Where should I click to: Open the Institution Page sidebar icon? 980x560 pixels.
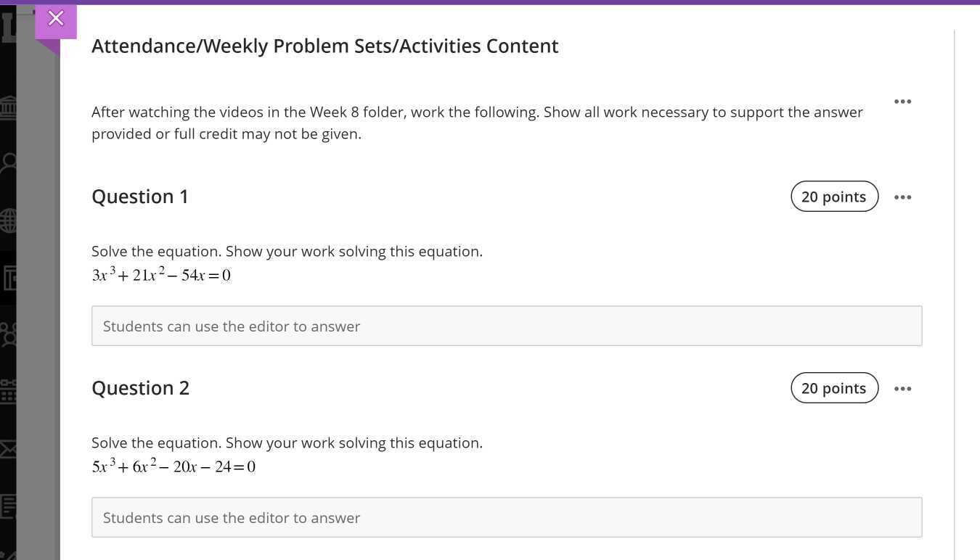(x=8, y=108)
